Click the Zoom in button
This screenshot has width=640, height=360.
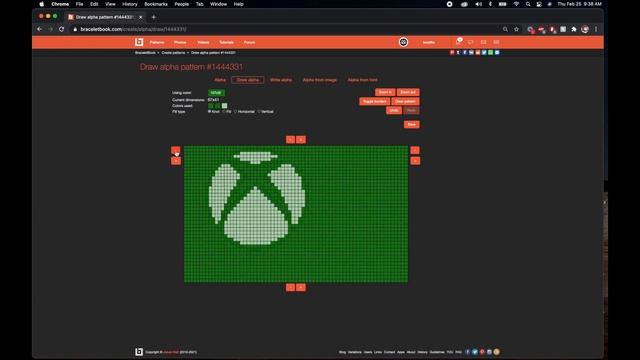[x=385, y=92]
